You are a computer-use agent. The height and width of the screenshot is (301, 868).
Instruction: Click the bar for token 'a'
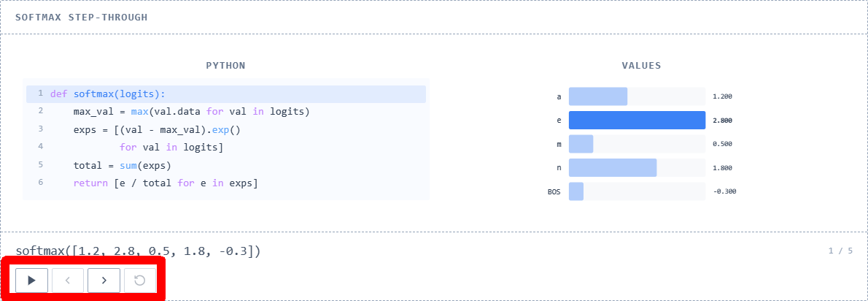(x=598, y=96)
